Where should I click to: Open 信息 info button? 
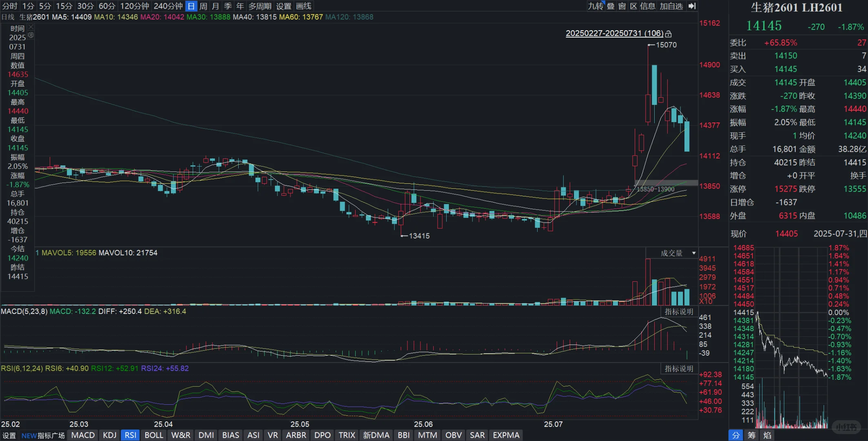[648, 6]
